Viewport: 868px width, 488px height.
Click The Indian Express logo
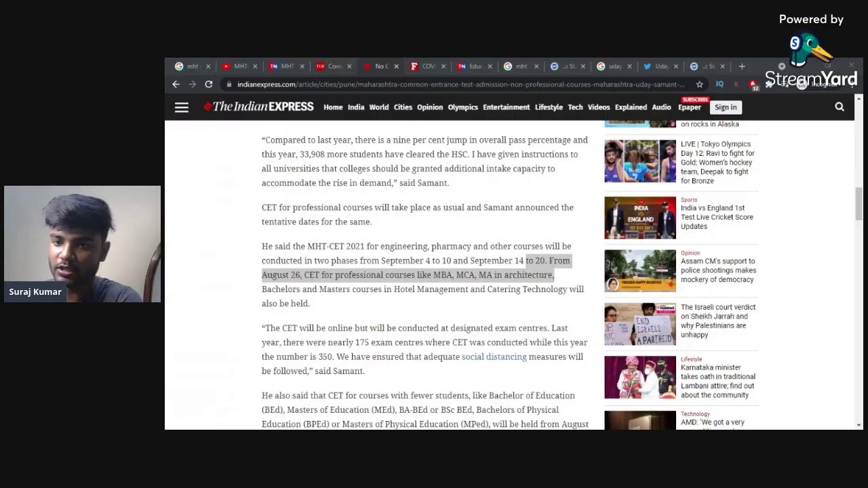[x=258, y=106]
